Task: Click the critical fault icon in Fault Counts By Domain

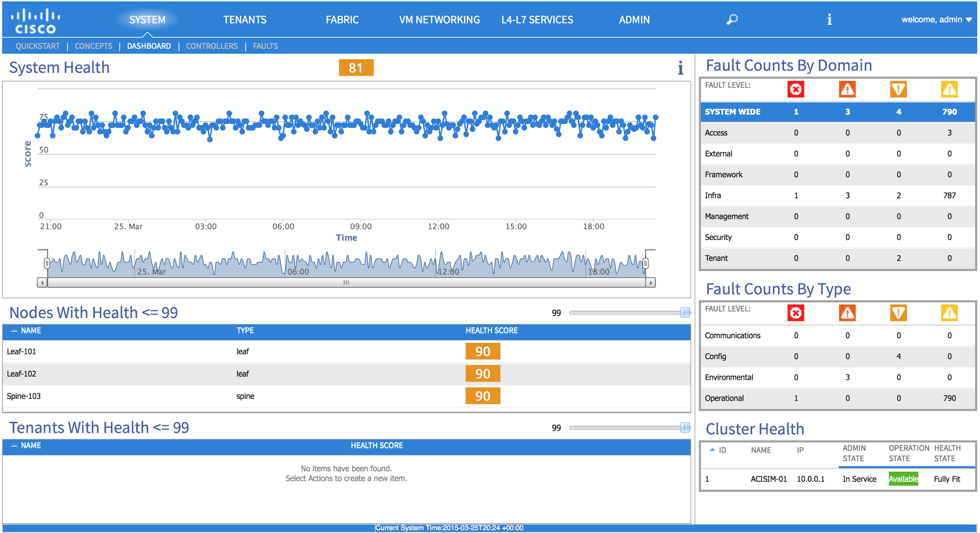Action: pos(795,90)
